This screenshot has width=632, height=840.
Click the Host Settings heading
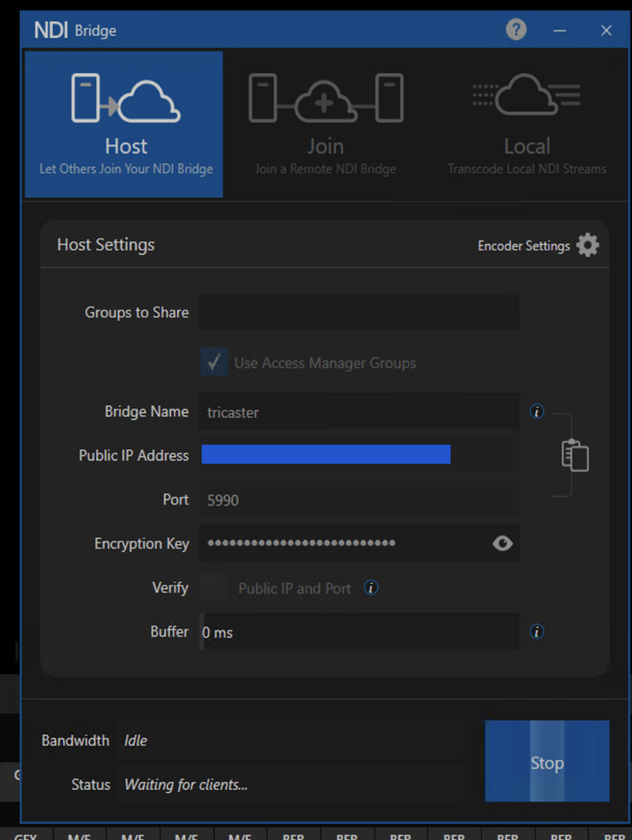[x=106, y=244]
